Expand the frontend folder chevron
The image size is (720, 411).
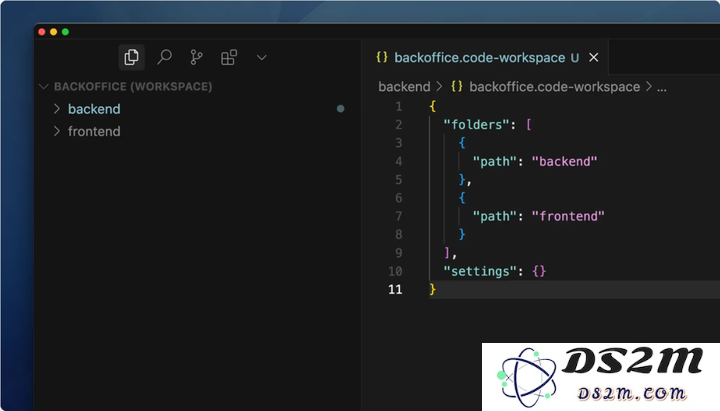tap(57, 131)
